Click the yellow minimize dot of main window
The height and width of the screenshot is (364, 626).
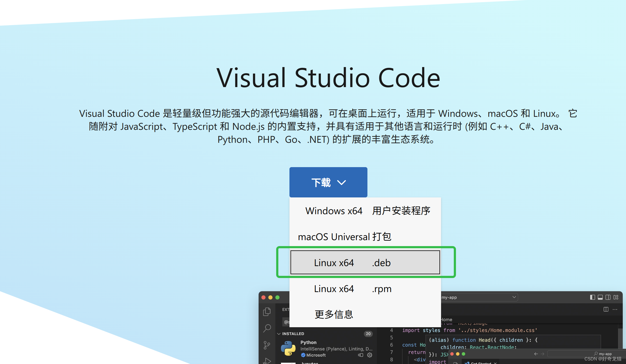pos(270,297)
